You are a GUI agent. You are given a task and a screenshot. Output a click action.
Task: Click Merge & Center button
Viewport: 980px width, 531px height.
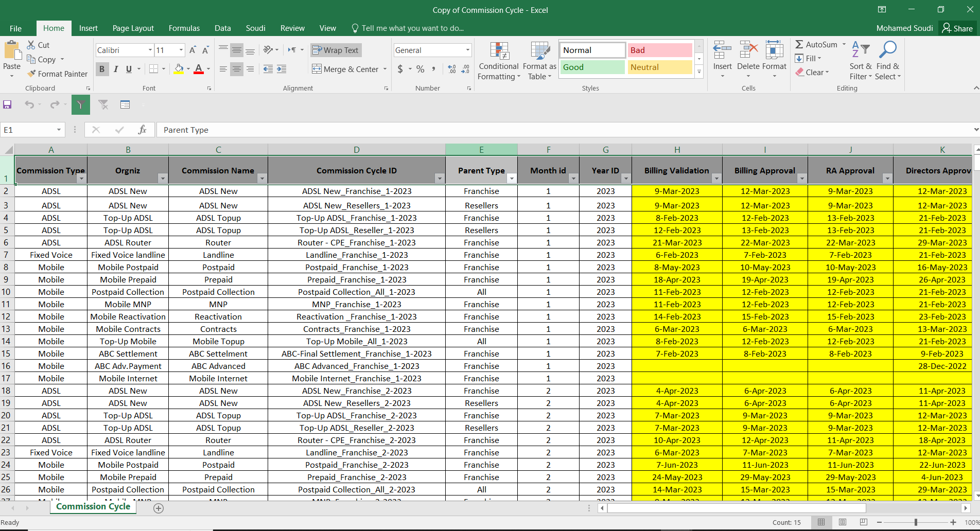click(x=345, y=69)
